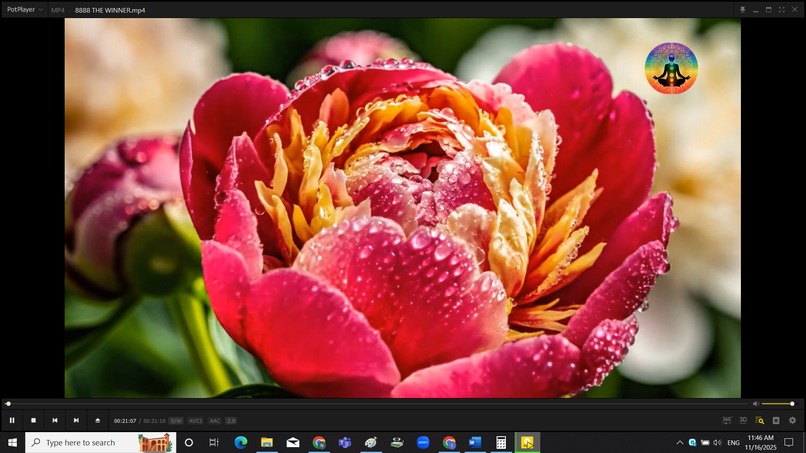Click the AVC1 video codec label
The width and height of the screenshot is (806, 453).
pos(195,421)
